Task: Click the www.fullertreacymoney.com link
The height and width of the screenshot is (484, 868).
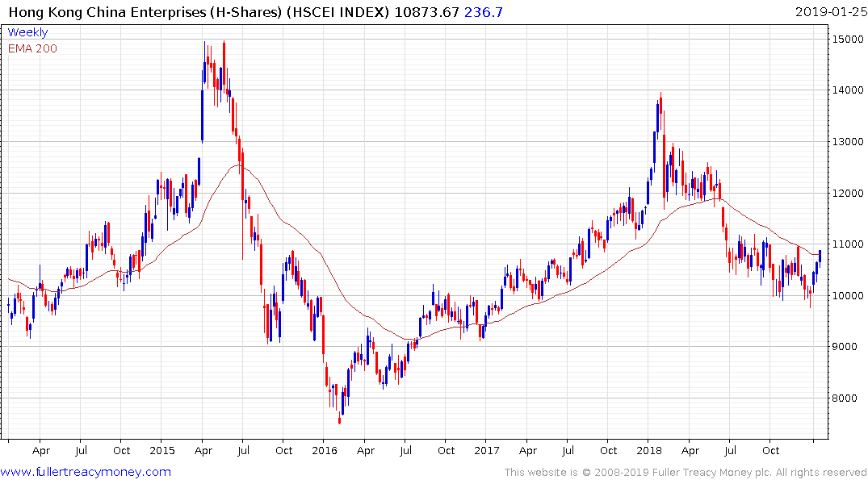Action: pos(86,472)
